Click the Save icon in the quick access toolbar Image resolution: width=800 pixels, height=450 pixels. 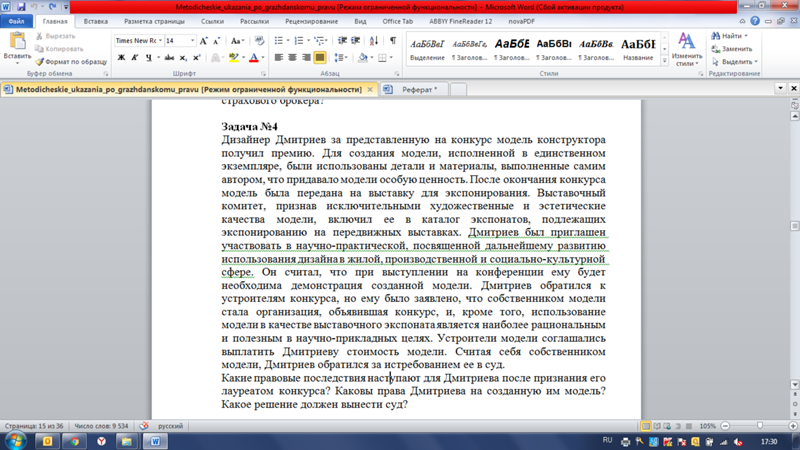(20, 7)
